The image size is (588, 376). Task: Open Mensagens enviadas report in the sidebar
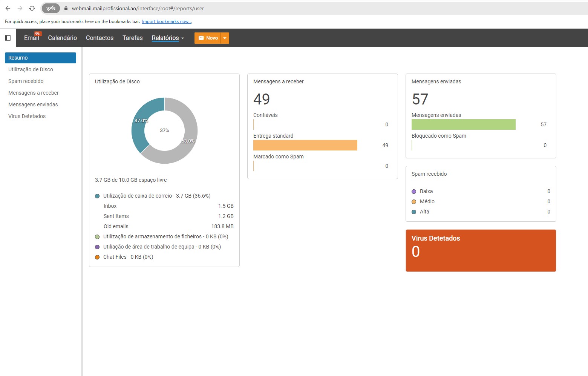tap(33, 104)
